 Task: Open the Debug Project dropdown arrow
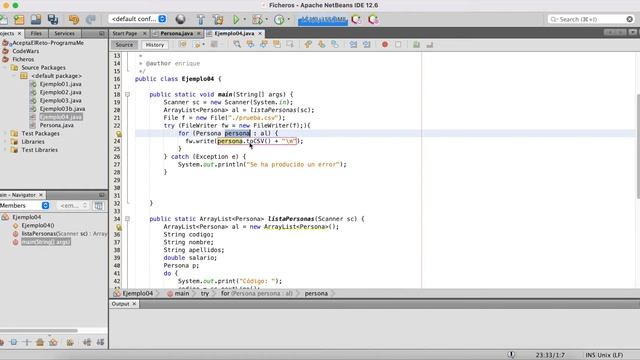(267, 19)
